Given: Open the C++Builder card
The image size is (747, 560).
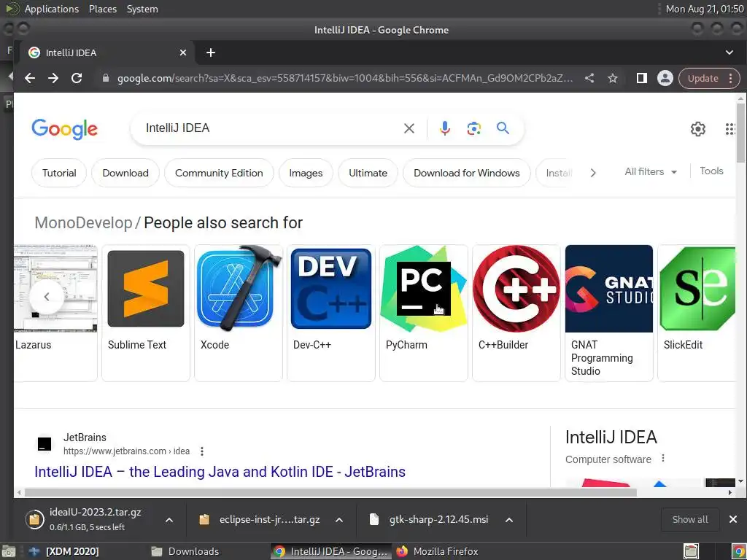Looking at the screenshot, I should pos(516,313).
